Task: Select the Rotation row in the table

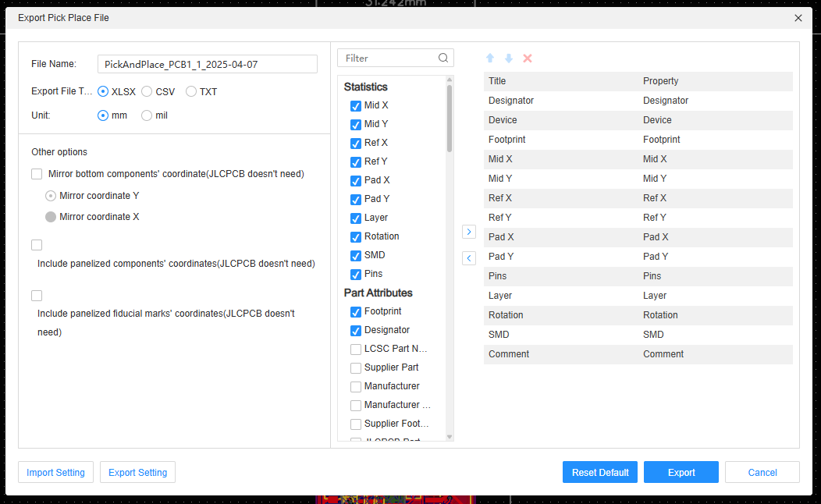Action: (x=638, y=315)
